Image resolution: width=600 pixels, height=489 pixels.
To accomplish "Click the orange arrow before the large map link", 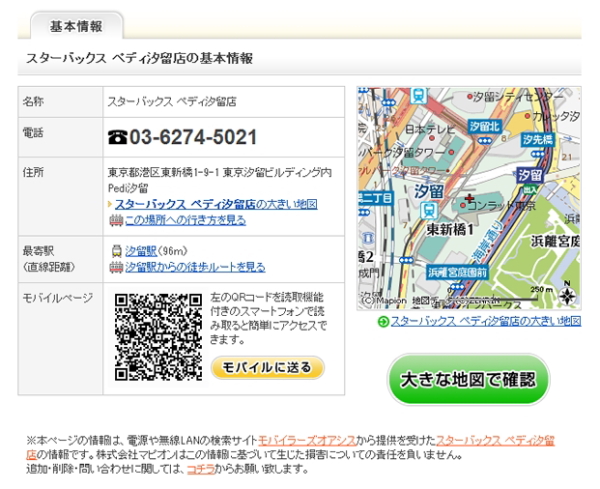I will (x=110, y=204).
